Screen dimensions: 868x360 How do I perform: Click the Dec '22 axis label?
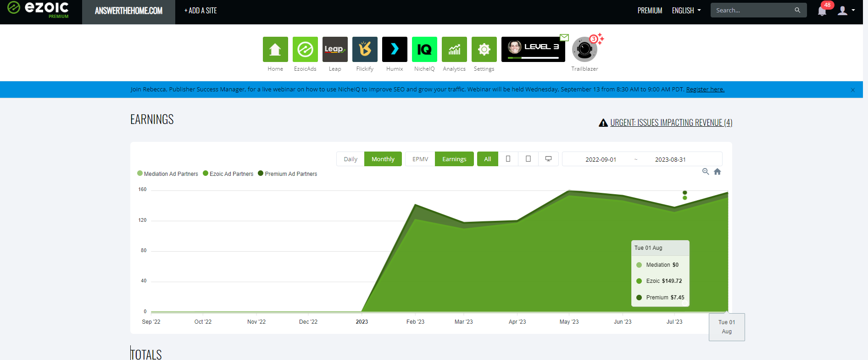(x=308, y=322)
